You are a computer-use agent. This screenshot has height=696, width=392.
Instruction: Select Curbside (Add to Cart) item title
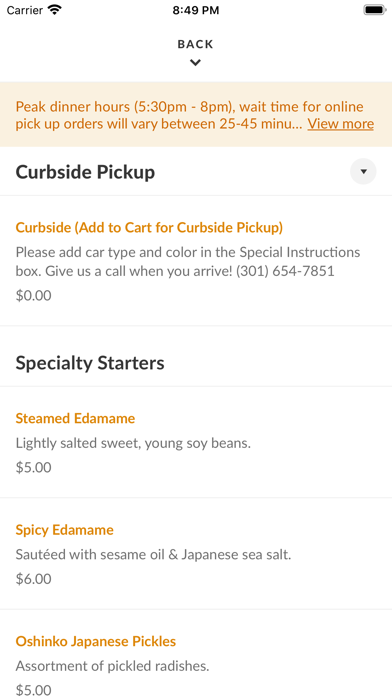pyautogui.click(x=149, y=227)
